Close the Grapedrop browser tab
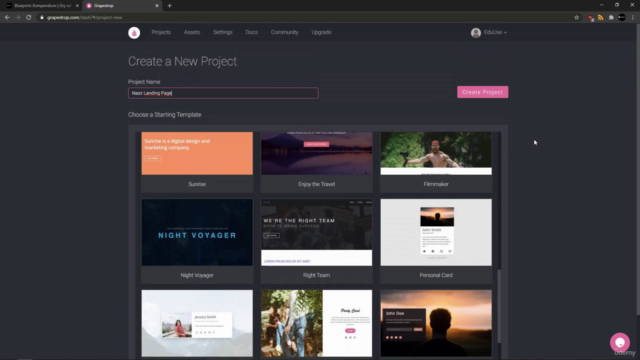Image resolution: width=640 pixels, height=360 pixels. point(157,6)
